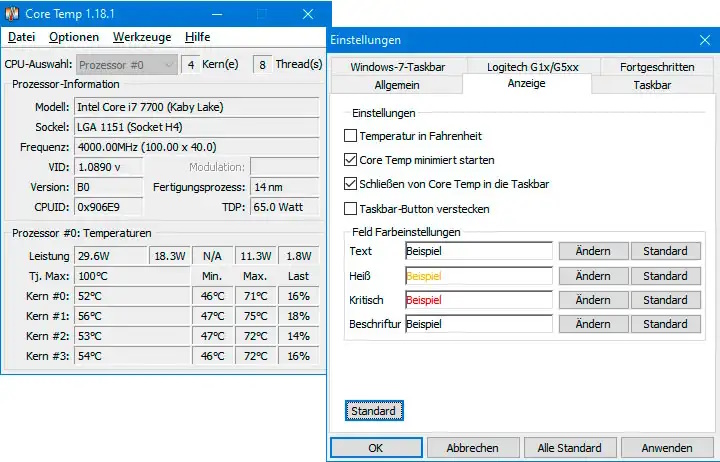Click the Leistung value 29.6W

click(x=111, y=256)
